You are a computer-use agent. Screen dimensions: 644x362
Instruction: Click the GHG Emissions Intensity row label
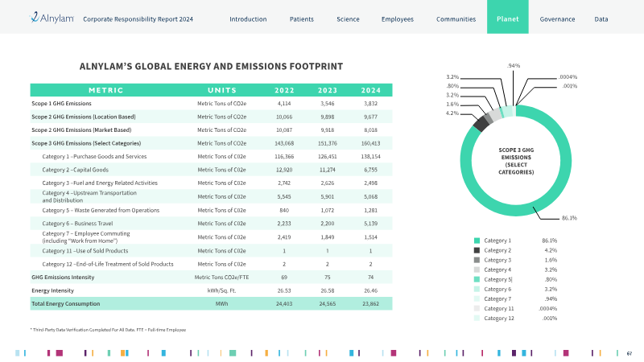(x=63, y=277)
